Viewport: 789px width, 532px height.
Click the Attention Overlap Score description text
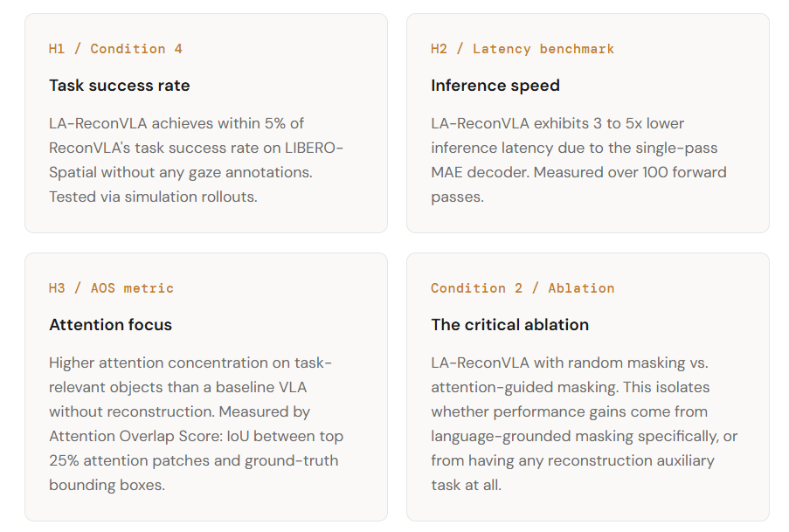click(196, 424)
